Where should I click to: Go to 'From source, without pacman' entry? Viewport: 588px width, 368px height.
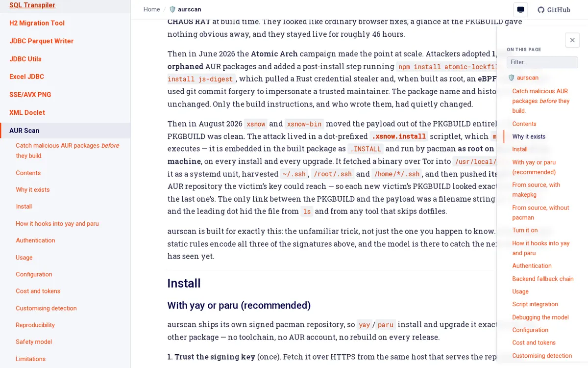coord(540,212)
